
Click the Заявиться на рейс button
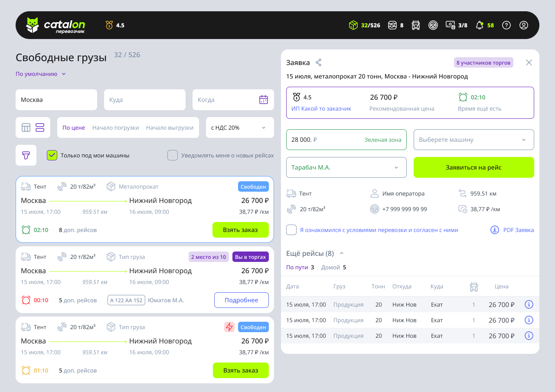474,167
